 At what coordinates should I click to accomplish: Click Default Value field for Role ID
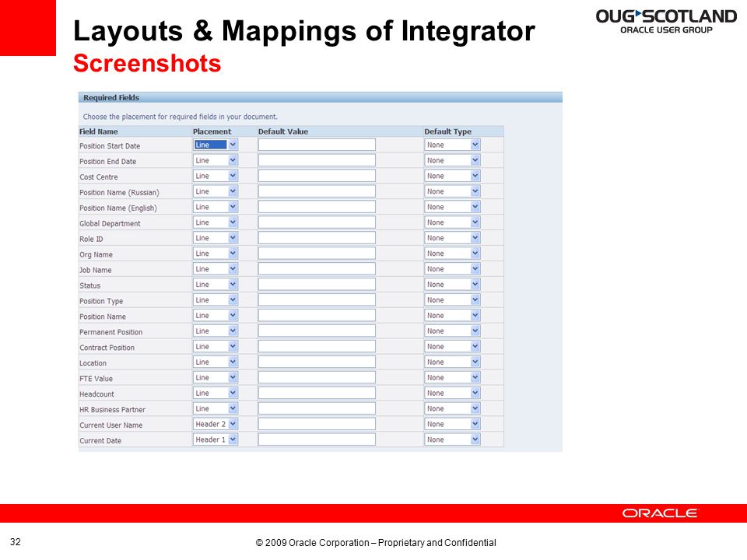click(317, 238)
